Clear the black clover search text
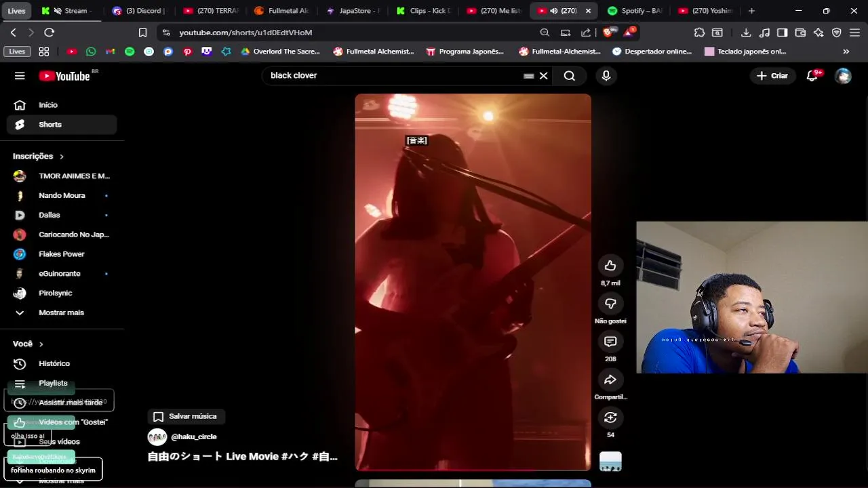Viewport: 868px width, 488px height. click(543, 76)
